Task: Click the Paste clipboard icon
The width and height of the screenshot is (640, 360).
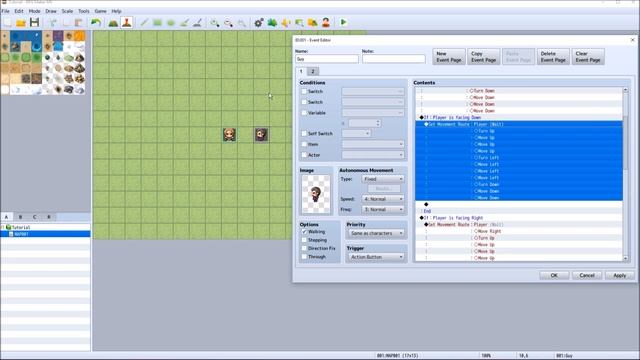Action: [x=79, y=22]
